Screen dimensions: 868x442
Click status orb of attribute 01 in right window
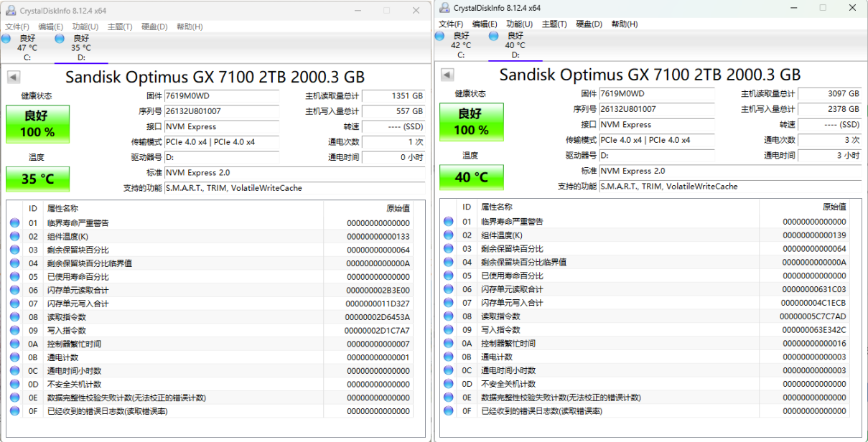[x=449, y=222]
